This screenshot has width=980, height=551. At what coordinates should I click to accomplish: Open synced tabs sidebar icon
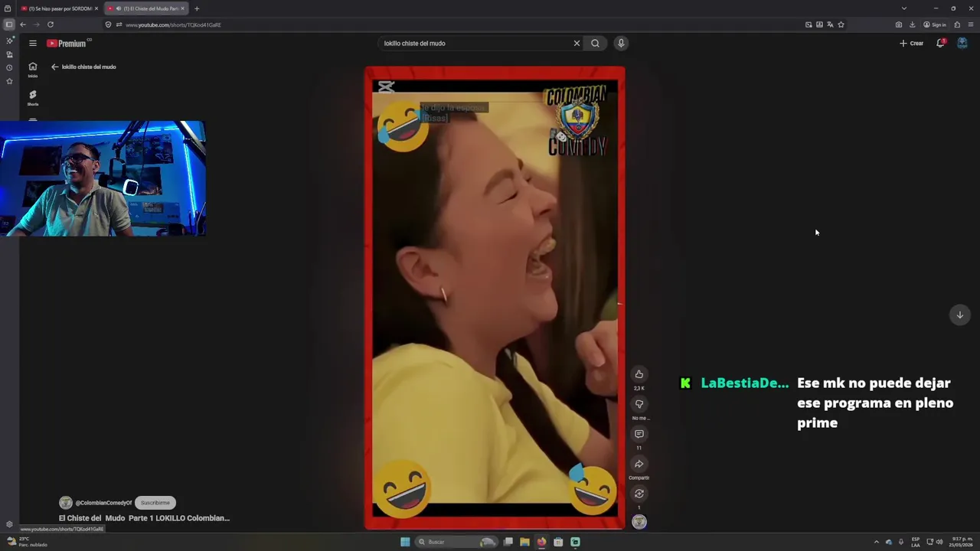[x=9, y=54]
